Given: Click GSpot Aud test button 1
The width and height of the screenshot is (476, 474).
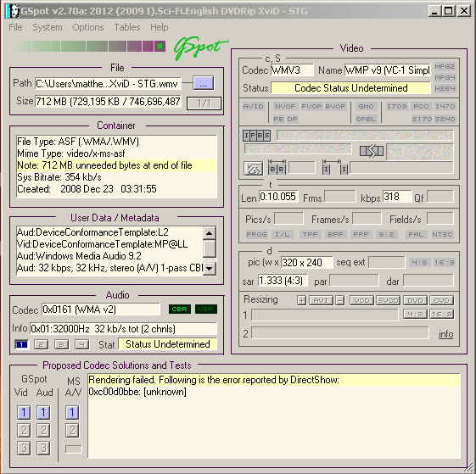Looking at the screenshot, I should 43,412.
